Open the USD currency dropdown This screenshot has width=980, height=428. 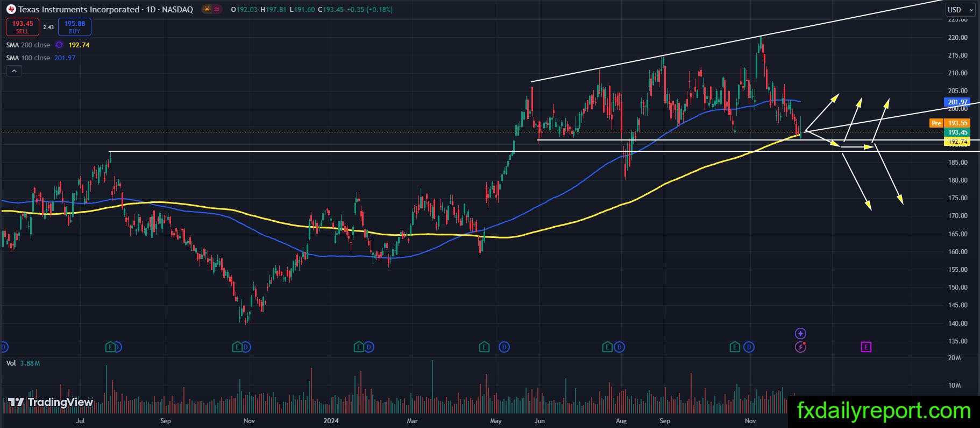coord(960,10)
